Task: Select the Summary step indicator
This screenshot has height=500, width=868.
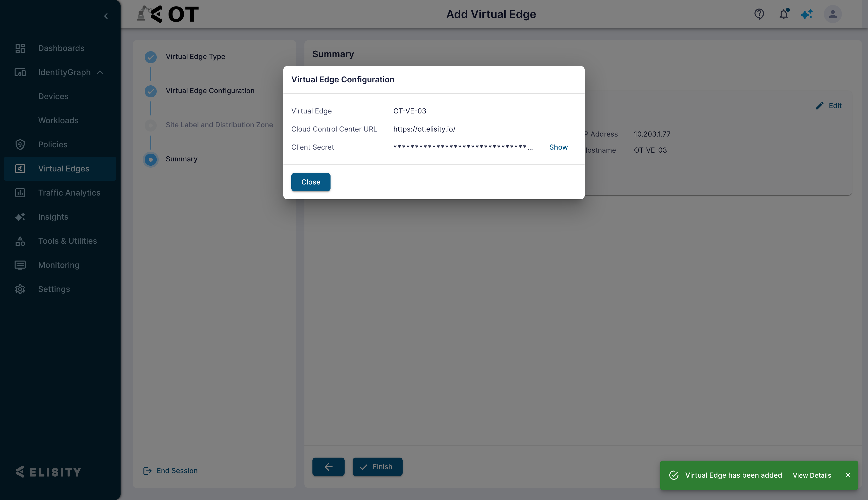Action: click(x=150, y=159)
